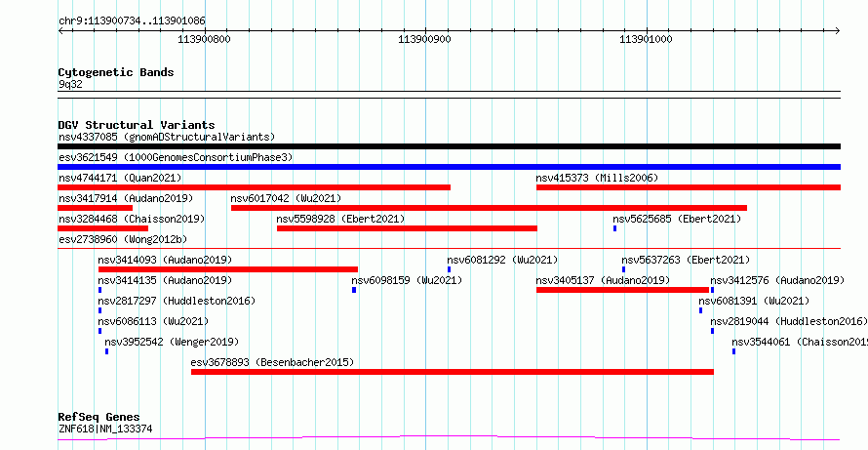868x450 pixels.
Task: Click blue marker under nsv6086113
Action: 100,331
